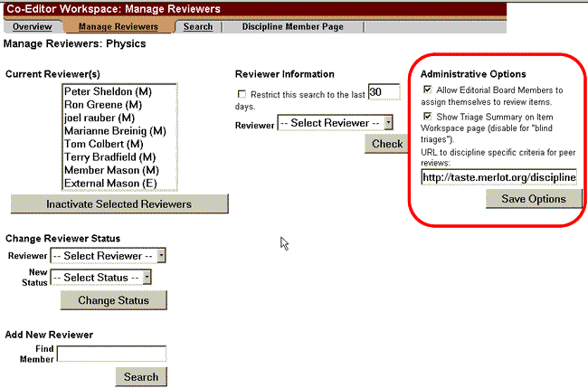Click the discipline criteria URL field
Screen dimensions: 588x388
click(x=498, y=178)
